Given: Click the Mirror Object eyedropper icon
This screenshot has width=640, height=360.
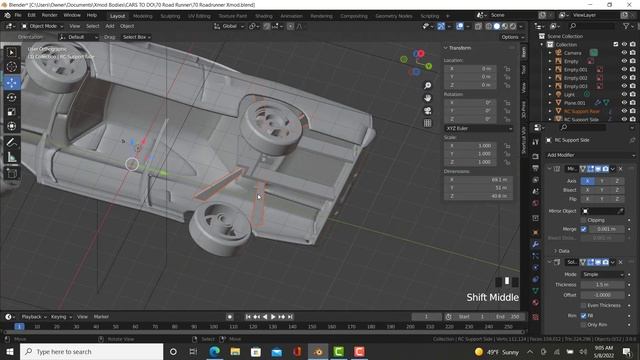Looking at the screenshot, I should click(620, 211).
